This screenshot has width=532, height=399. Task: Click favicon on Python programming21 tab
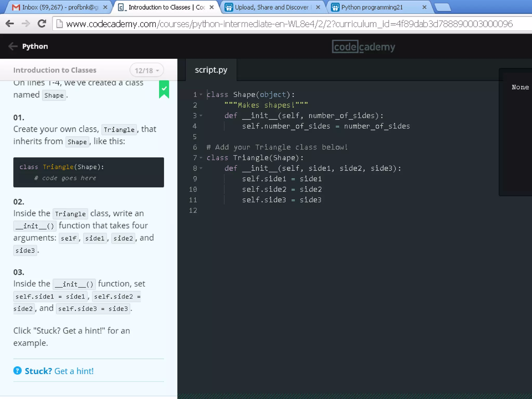(x=335, y=7)
